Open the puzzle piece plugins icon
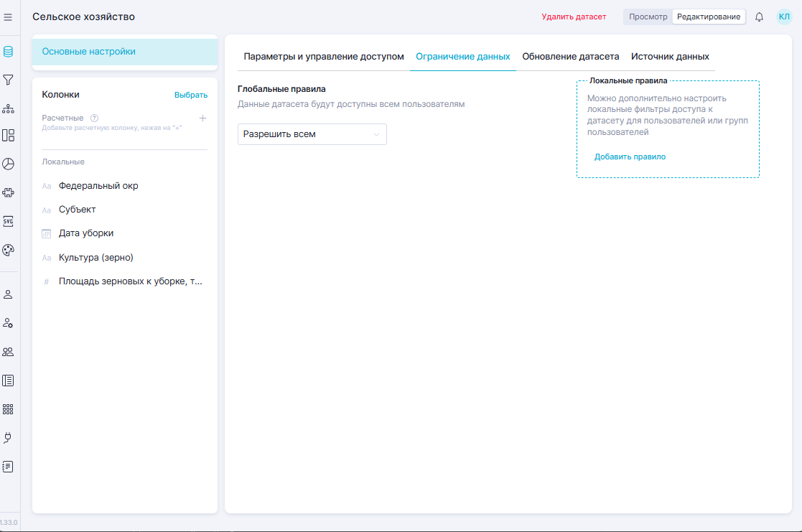This screenshot has width=802, height=532. tap(9, 192)
